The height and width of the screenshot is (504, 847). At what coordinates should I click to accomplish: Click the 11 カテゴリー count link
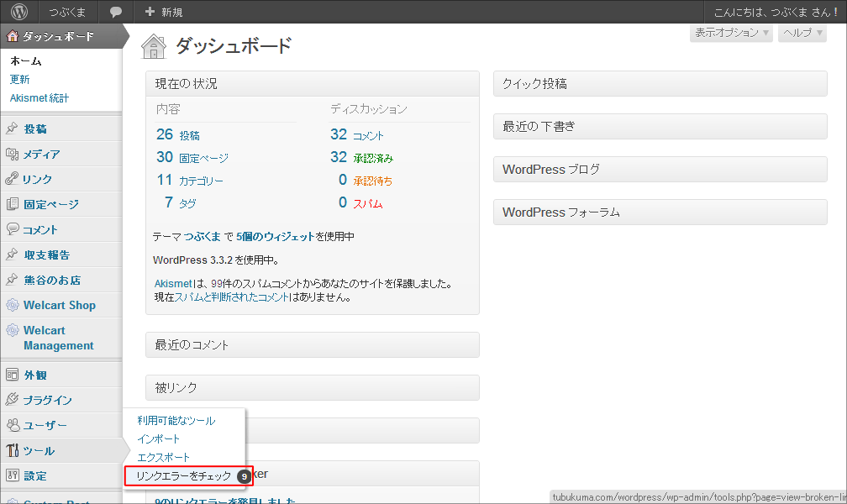click(x=190, y=180)
